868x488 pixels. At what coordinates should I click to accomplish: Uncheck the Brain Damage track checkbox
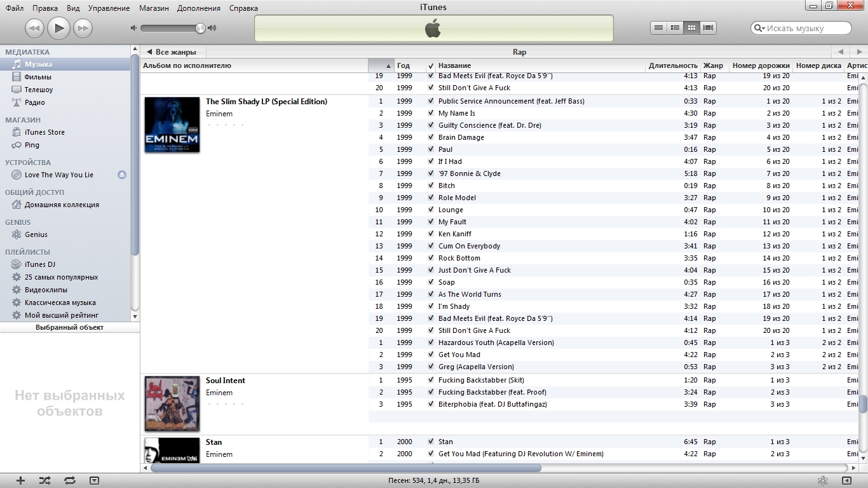point(431,137)
